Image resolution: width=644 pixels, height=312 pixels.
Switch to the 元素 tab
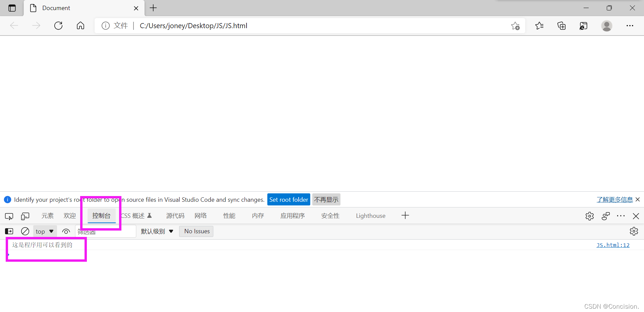click(x=47, y=215)
